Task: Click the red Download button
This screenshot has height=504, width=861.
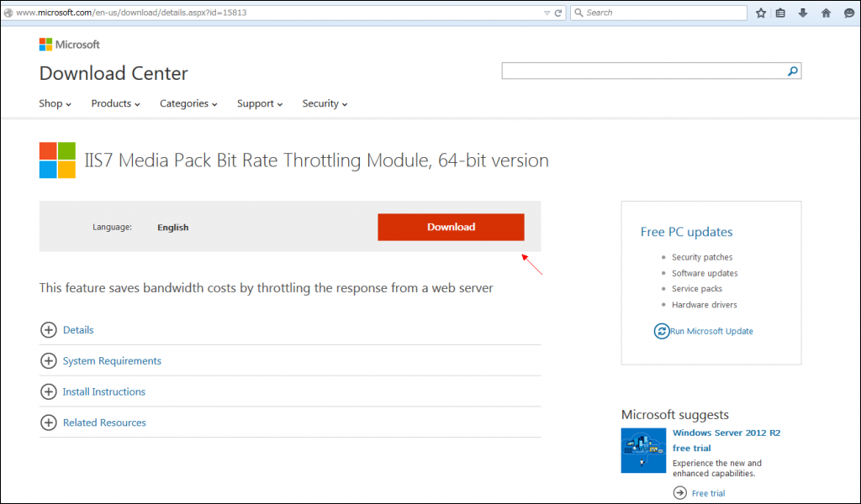Action: click(451, 227)
